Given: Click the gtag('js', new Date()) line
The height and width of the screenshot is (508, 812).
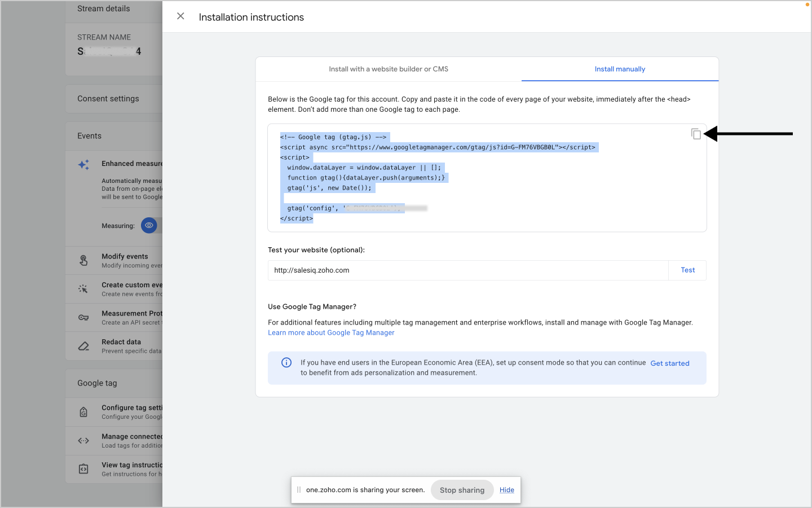Looking at the screenshot, I should point(329,188).
